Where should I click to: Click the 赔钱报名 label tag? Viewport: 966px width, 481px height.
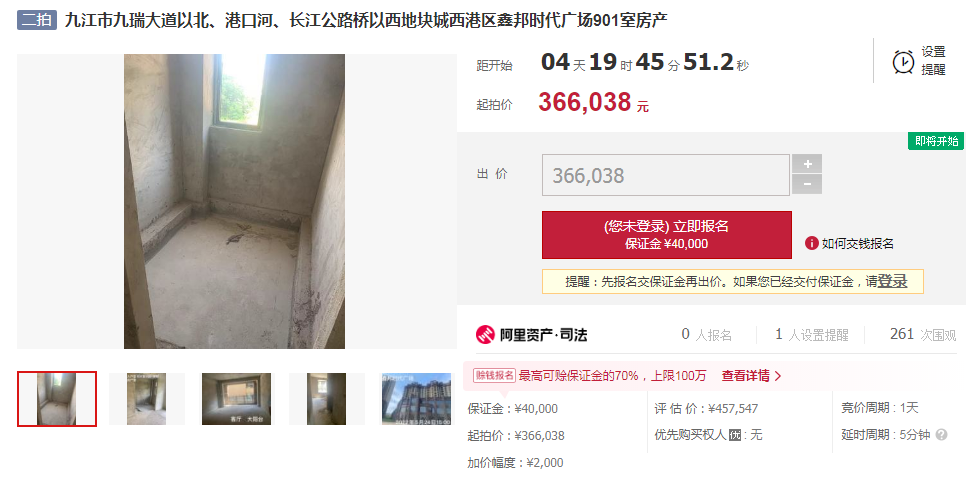pyautogui.click(x=494, y=375)
